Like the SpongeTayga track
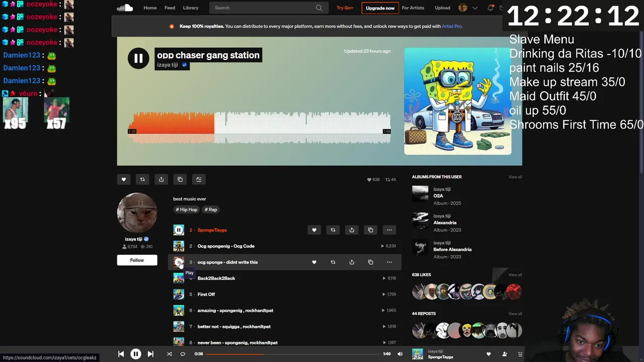644x362 pixels. coord(314,230)
